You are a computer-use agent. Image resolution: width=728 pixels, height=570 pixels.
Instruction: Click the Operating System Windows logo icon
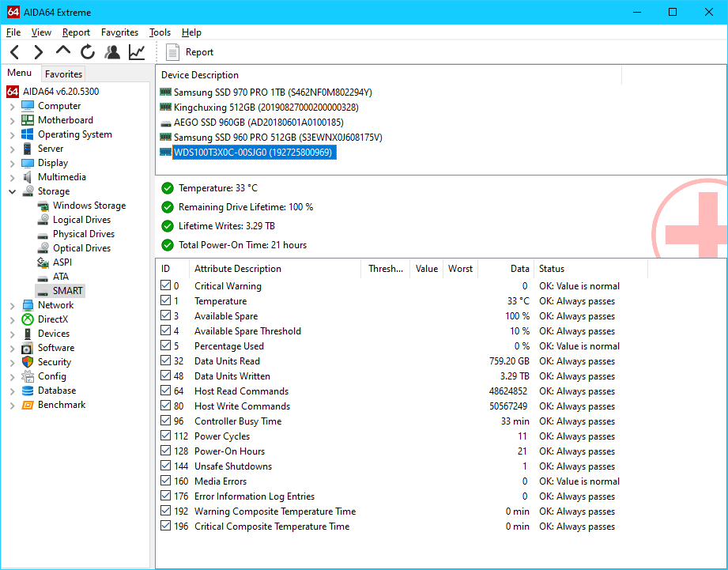click(28, 134)
